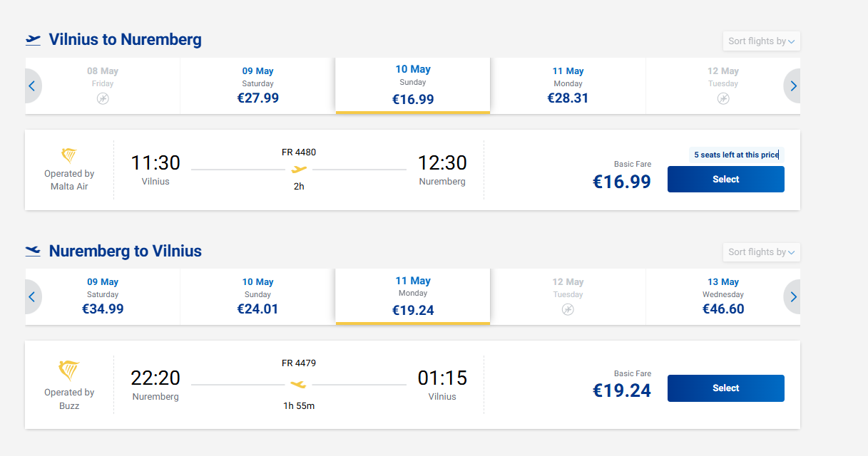Show earlier outbound dates with left arrow
The image size is (868, 456).
point(32,86)
